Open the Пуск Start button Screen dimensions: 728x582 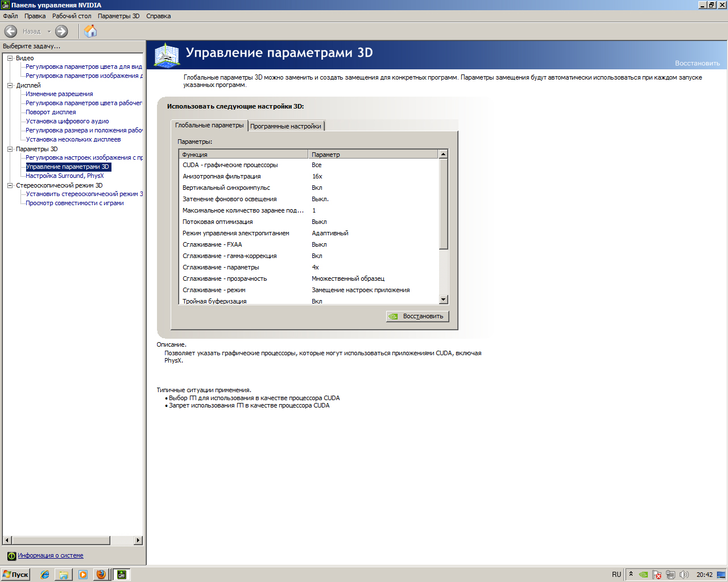pyautogui.click(x=15, y=575)
